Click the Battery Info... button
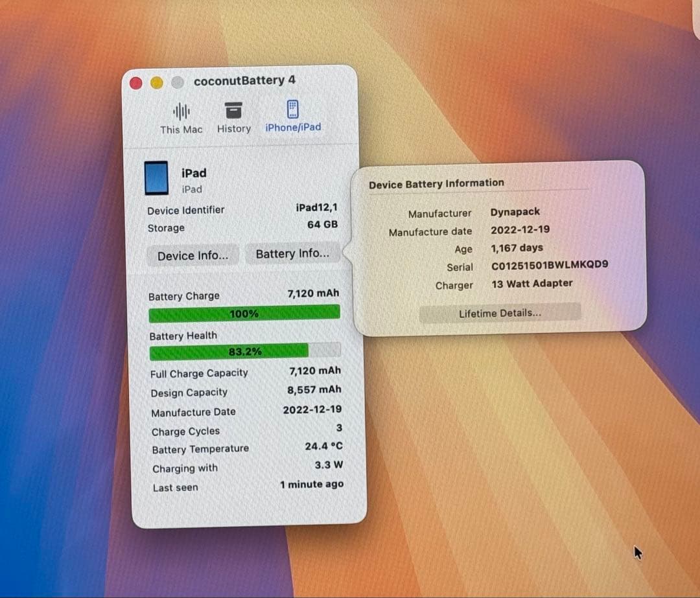The width and height of the screenshot is (700, 598). click(292, 253)
